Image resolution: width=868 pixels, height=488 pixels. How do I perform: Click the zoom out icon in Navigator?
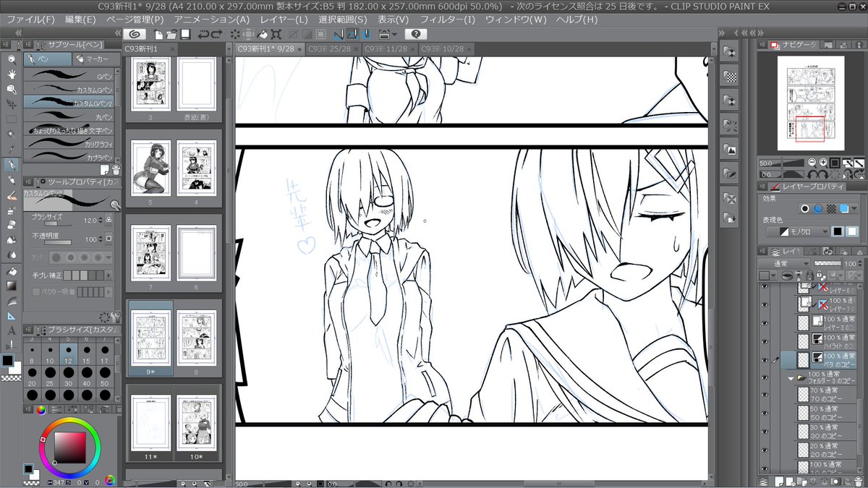click(x=812, y=163)
